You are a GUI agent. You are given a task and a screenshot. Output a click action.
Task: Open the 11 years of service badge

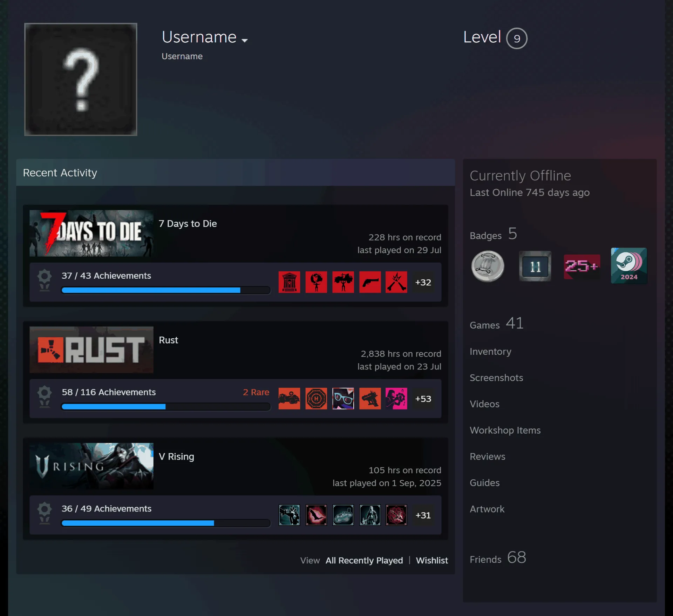[x=535, y=266]
